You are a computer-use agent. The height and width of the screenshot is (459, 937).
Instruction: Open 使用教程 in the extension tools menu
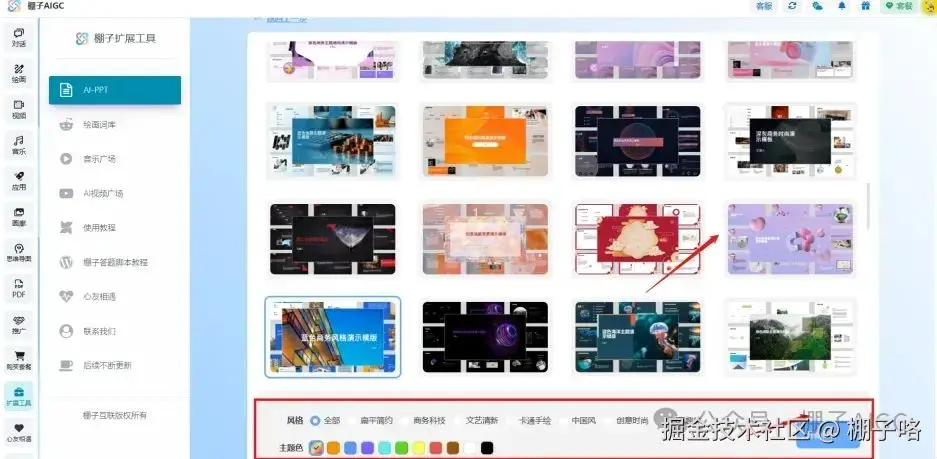click(x=115, y=228)
